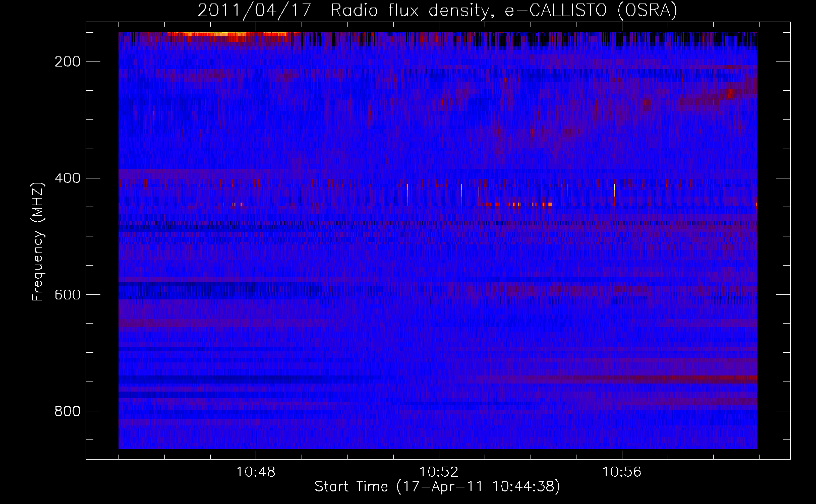Screen dimensions: 816x504
Task: Click the 10:52 time tick label
Action: [x=439, y=472]
